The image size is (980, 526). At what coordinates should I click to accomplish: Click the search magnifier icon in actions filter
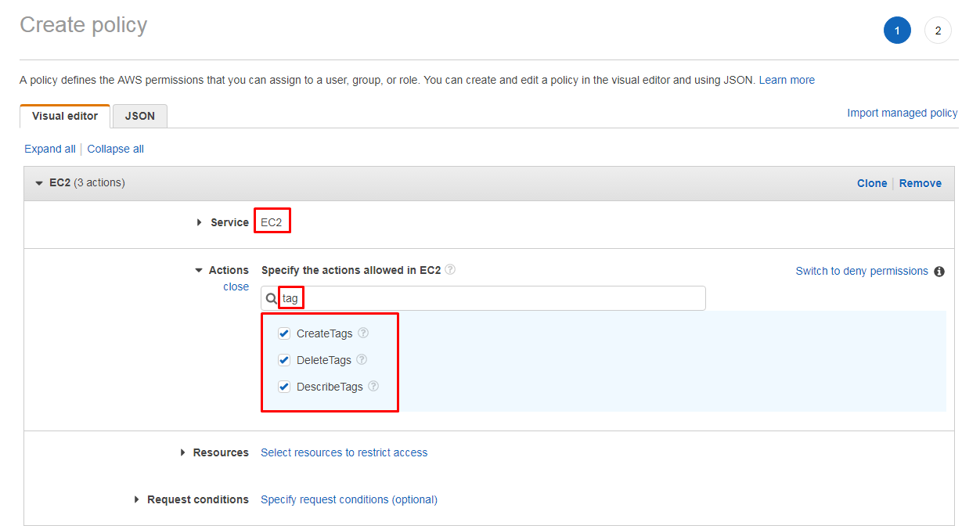coord(272,298)
